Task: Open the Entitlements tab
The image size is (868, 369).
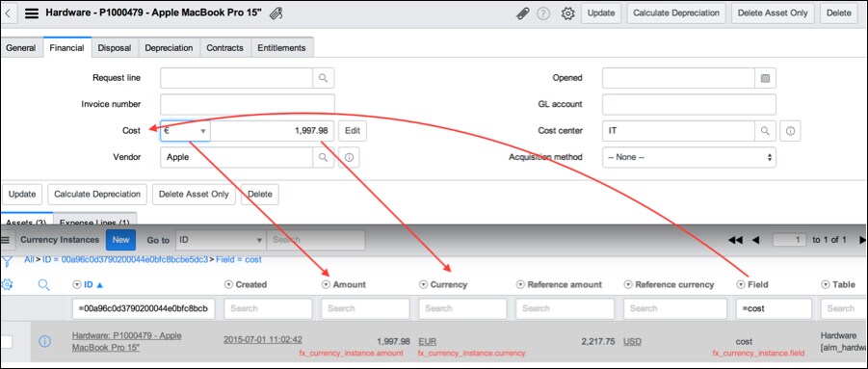Action: click(x=281, y=48)
